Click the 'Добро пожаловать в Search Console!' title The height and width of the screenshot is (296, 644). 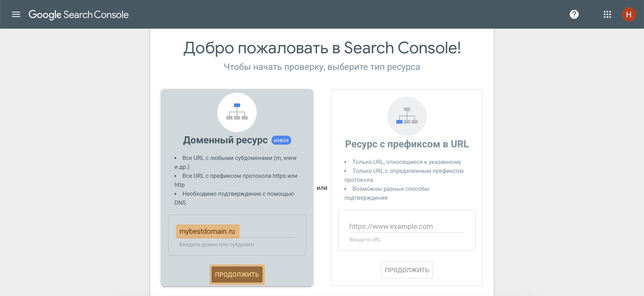(x=322, y=48)
